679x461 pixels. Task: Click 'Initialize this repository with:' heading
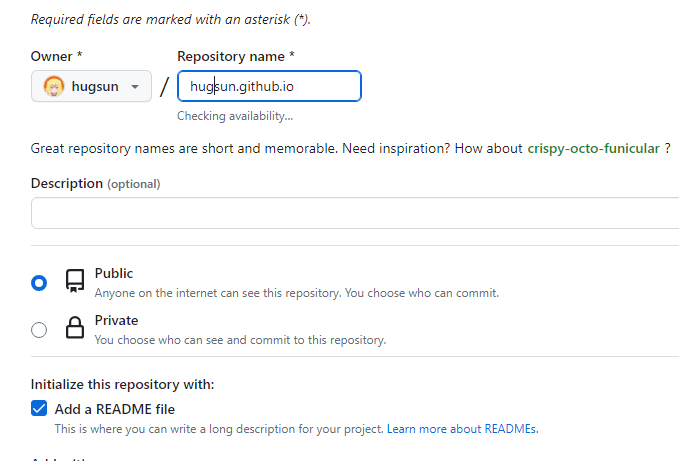pos(122,384)
